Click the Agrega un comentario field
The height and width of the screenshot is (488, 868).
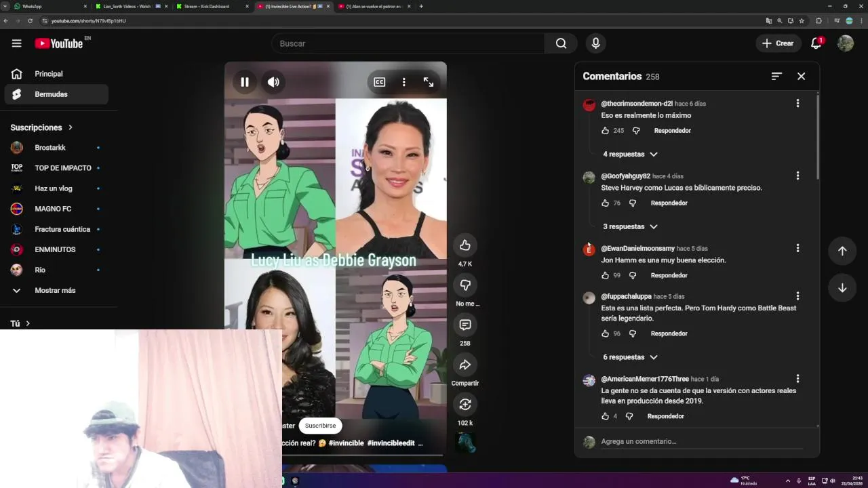pyautogui.click(x=702, y=442)
